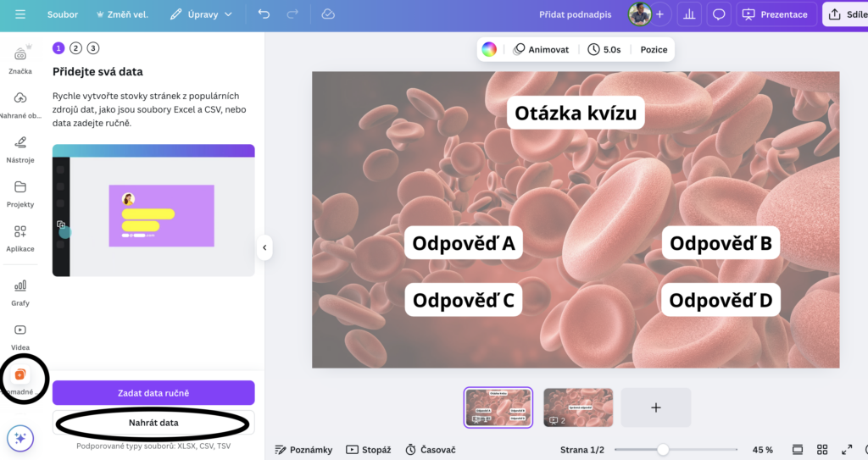Select the Odpověď B text box
868x460 pixels.
click(721, 242)
